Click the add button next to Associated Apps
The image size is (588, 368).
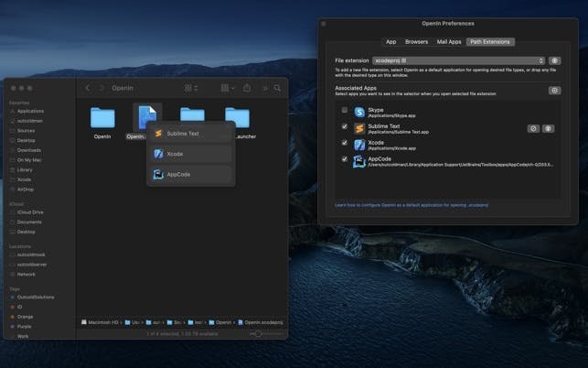click(x=555, y=91)
